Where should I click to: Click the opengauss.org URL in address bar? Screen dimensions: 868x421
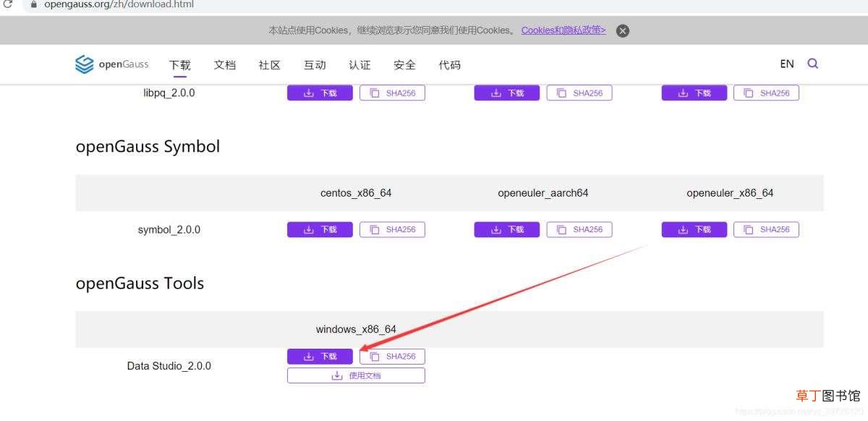(119, 4)
